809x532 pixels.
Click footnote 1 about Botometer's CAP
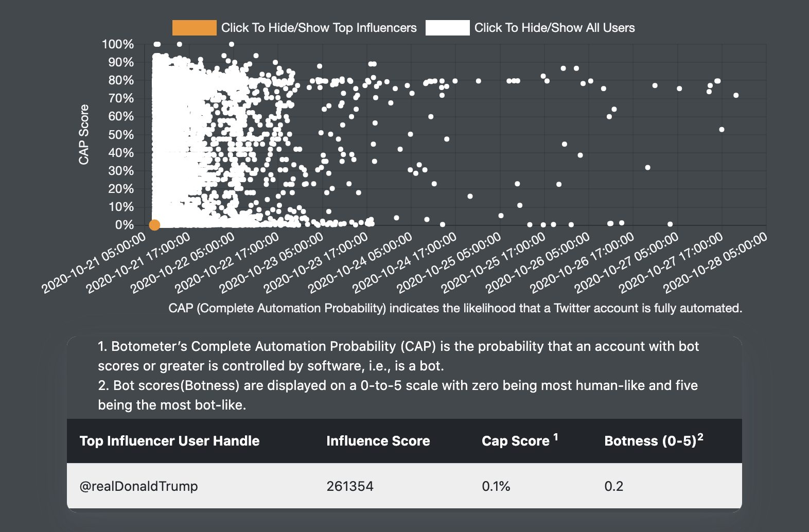(398, 356)
